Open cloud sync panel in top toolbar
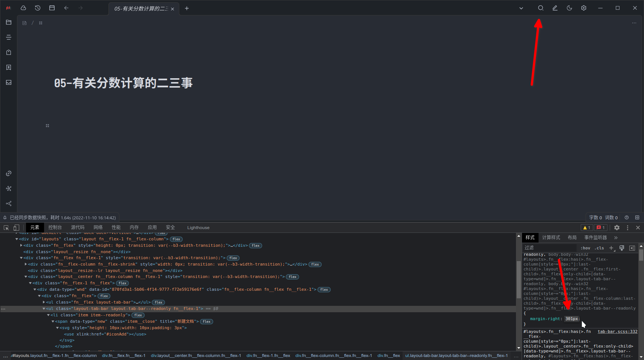 pos(23,8)
